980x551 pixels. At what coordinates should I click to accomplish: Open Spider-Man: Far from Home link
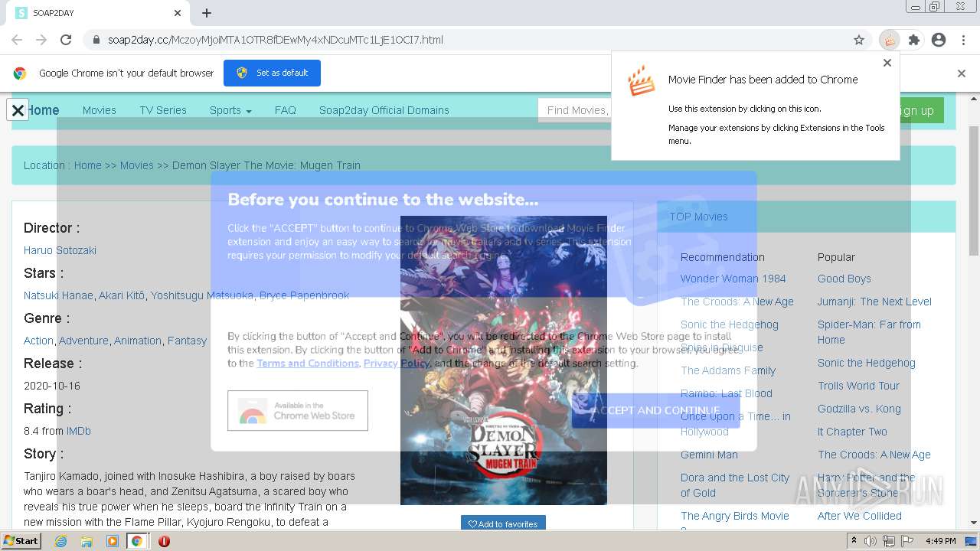point(869,332)
